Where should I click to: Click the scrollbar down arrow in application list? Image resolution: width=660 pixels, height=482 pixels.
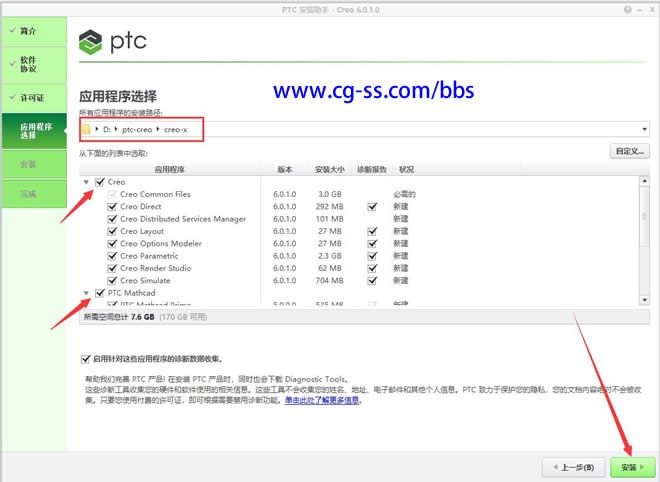click(646, 302)
